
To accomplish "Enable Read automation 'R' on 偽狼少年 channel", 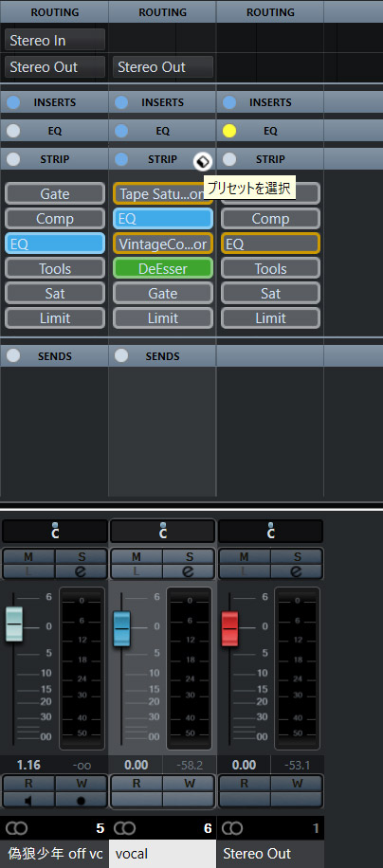I will pos(28,784).
